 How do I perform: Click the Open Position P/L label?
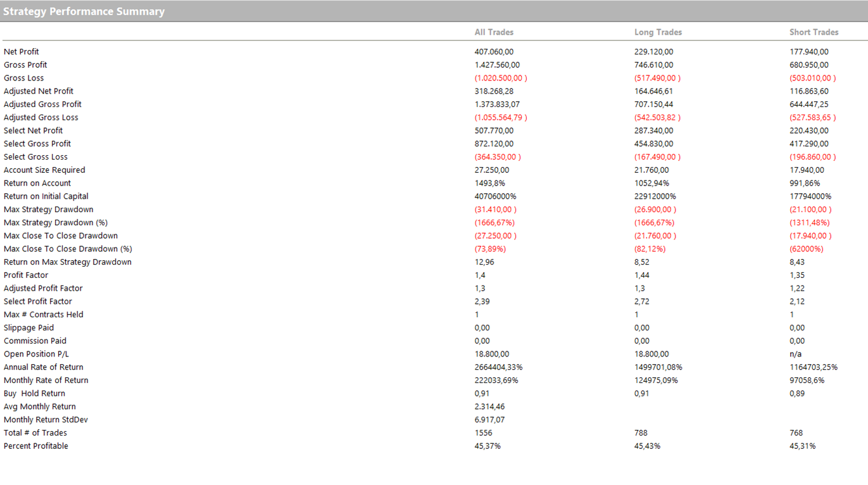click(x=35, y=354)
